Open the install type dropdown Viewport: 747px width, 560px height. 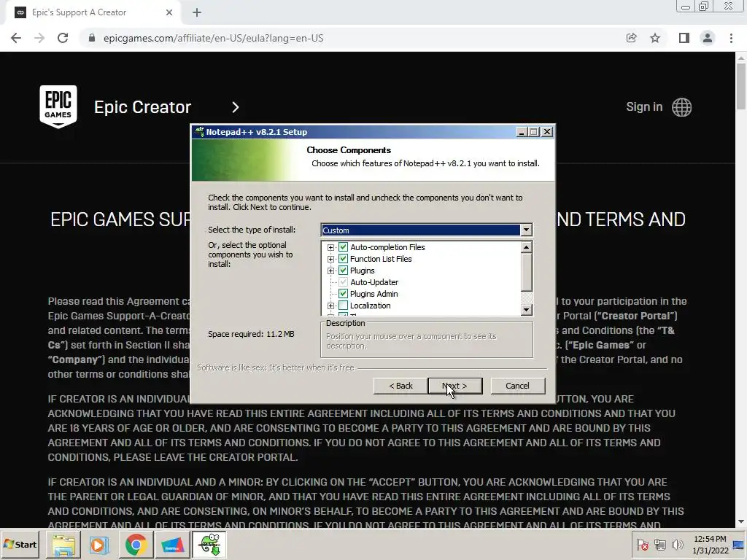[x=526, y=230]
